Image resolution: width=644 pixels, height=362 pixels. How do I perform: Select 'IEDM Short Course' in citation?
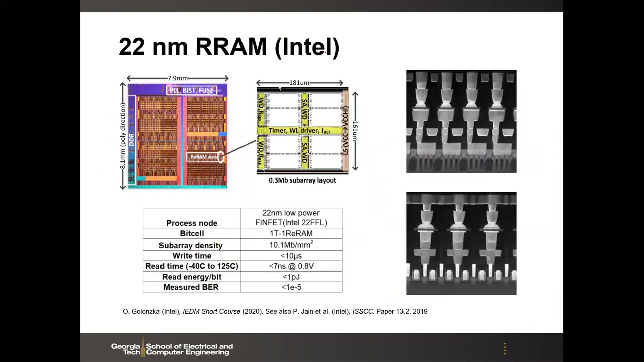point(211,312)
